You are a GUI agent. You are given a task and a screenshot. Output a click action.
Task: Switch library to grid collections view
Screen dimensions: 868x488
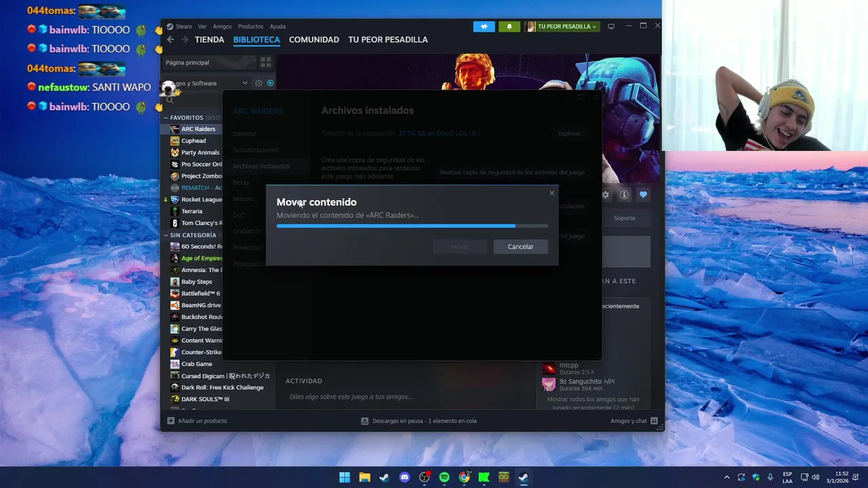tap(265, 62)
